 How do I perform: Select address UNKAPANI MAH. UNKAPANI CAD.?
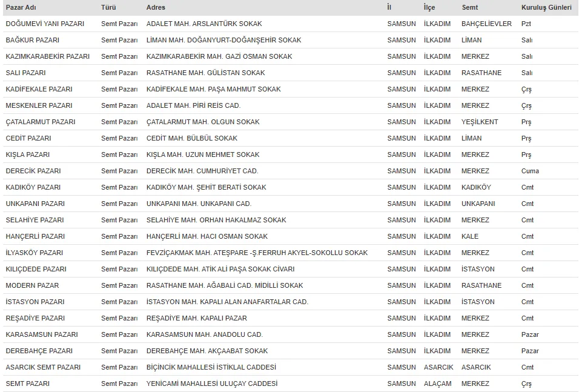(x=199, y=204)
